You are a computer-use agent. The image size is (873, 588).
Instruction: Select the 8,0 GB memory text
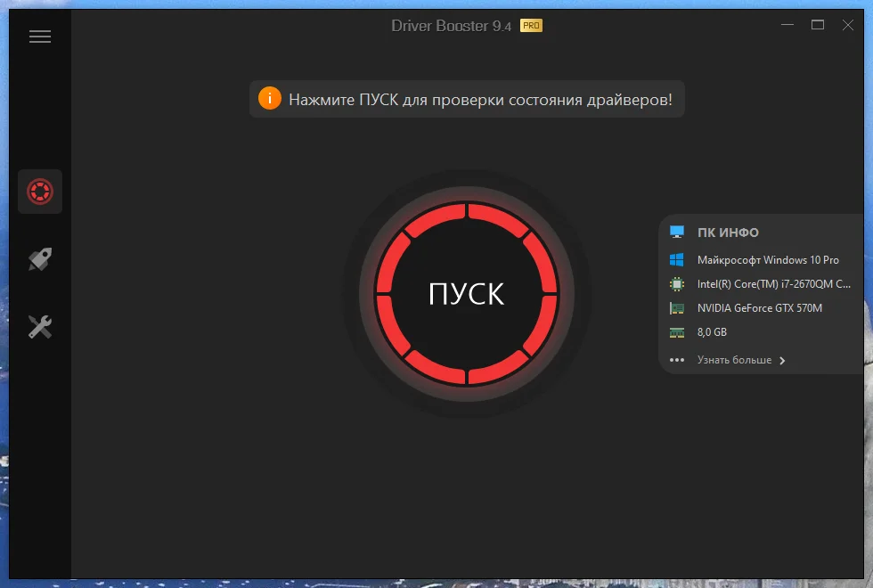pyautogui.click(x=712, y=332)
